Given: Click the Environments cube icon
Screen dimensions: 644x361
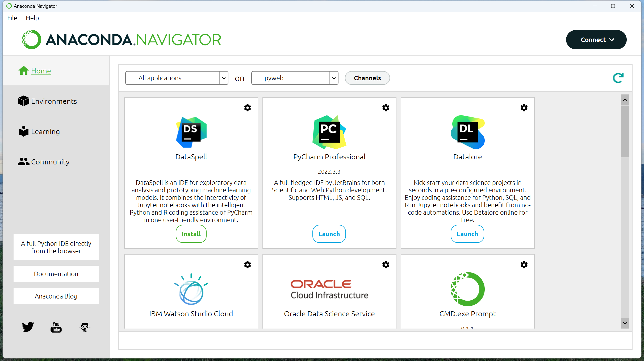Looking at the screenshot, I should pyautogui.click(x=23, y=101).
